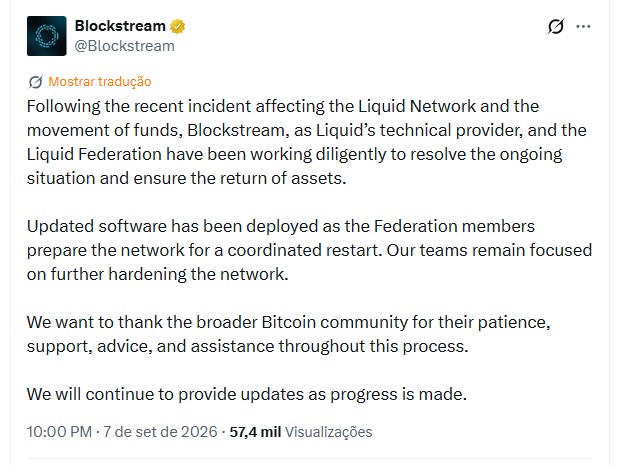The image size is (617, 465).
Task: Click the 57,4 mil views count
Action: (x=255, y=432)
